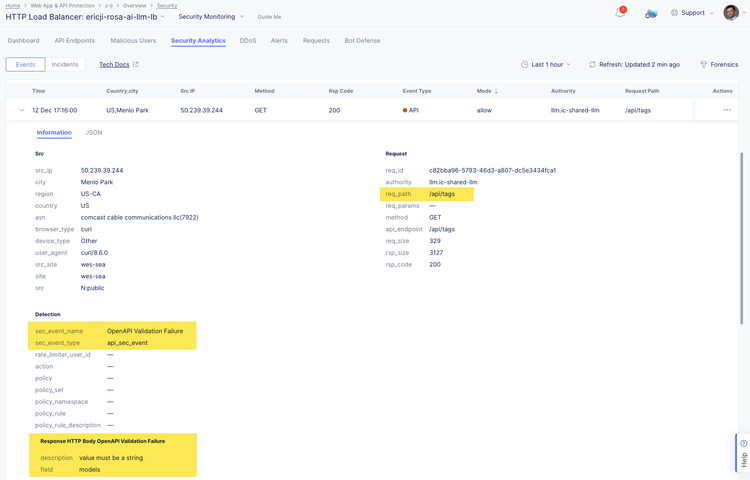
Task: Click the Mode column sort arrow
Action: [496, 91]
